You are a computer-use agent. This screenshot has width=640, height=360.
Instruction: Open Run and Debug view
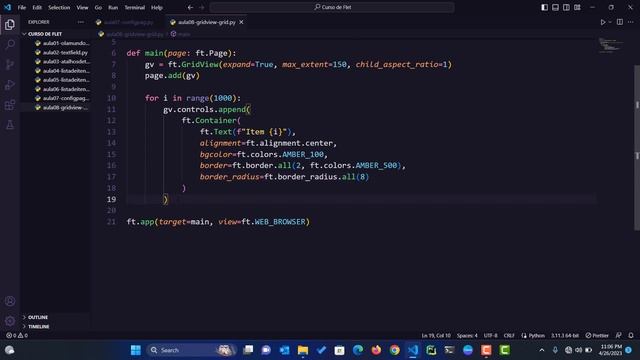pyautogui.click(x=10, y=84)
